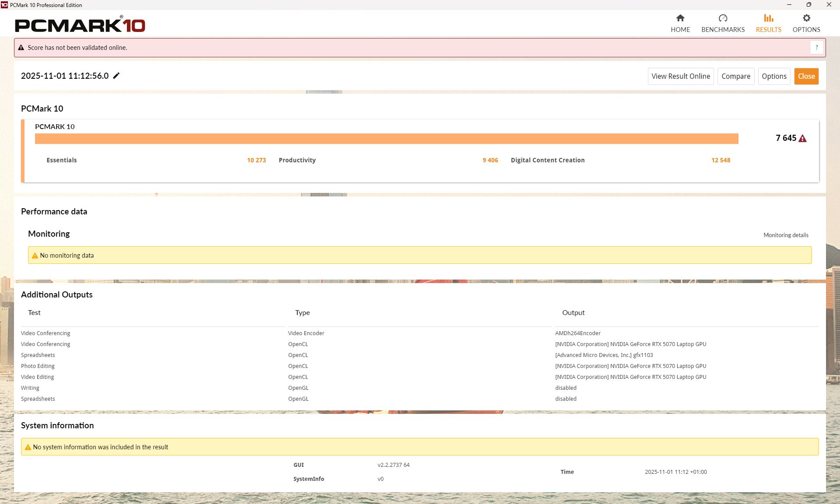Click the No monitoring data warning icon
840x504 pixels.
point(35,255)
